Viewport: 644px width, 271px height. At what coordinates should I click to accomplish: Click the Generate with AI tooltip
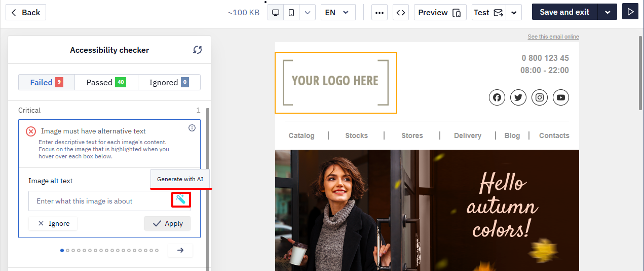tap(180, 179)
